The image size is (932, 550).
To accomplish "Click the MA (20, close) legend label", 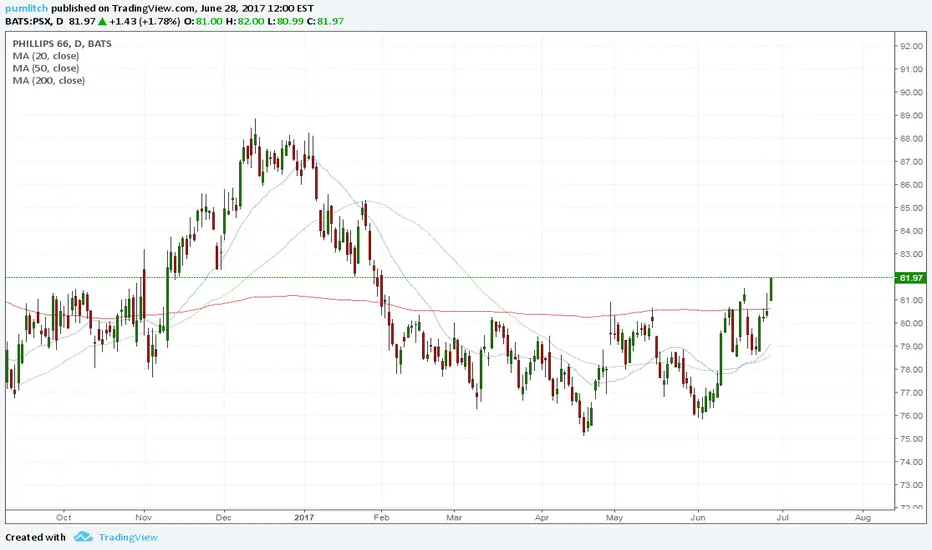I will tap(46, 56).
